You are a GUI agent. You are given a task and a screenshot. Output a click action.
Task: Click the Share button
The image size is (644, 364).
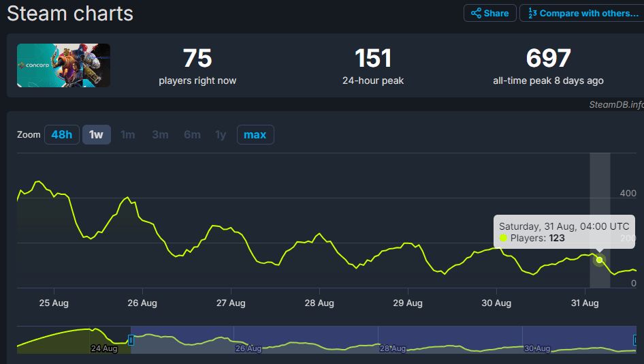pyautogui.click(x=489, y=13)
